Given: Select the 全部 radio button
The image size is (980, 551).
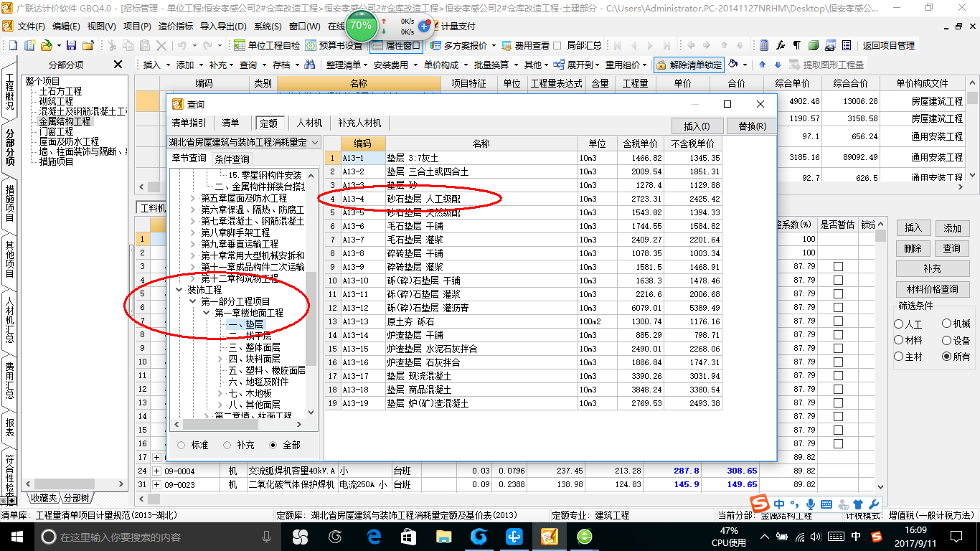Looking at the screenshot, I should pyautogui.click(x=273, y=445).
